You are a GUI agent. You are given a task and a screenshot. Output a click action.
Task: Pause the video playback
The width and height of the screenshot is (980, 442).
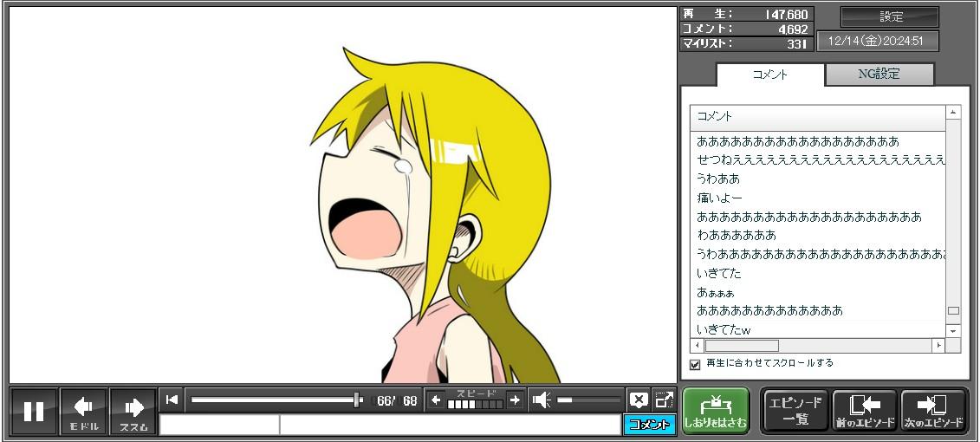tap(34, 411)
